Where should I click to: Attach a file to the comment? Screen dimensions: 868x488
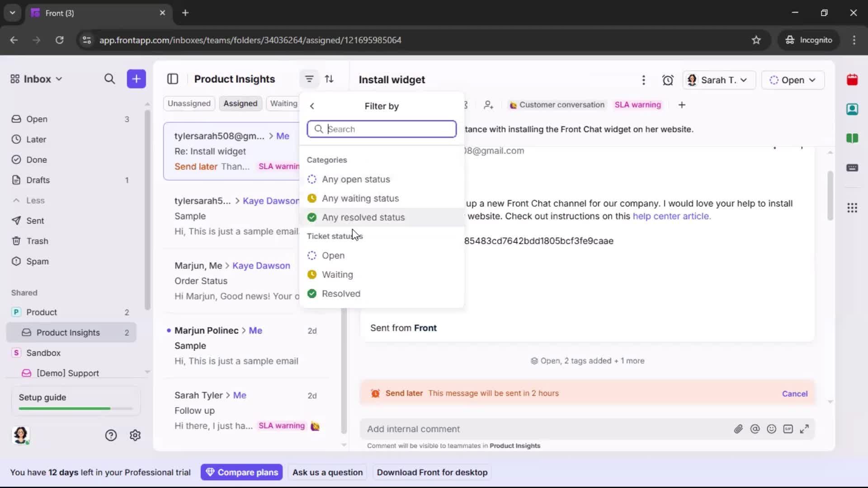739,429
